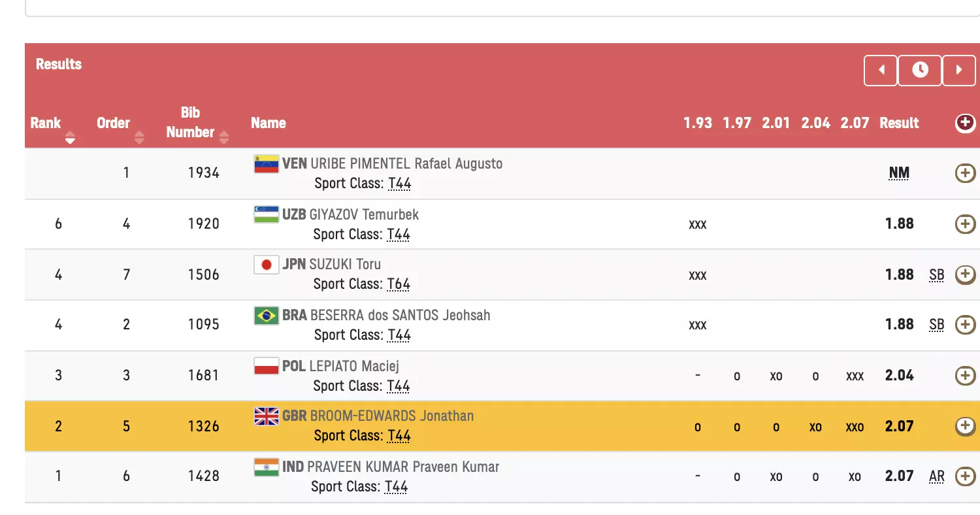Sort table by Bib Number column

point(224,137)
